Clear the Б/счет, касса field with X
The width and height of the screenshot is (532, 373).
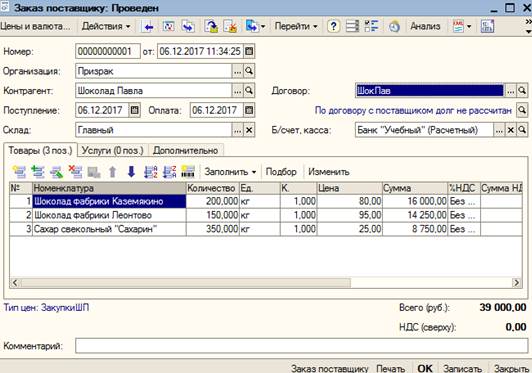[x=511, y=130]
